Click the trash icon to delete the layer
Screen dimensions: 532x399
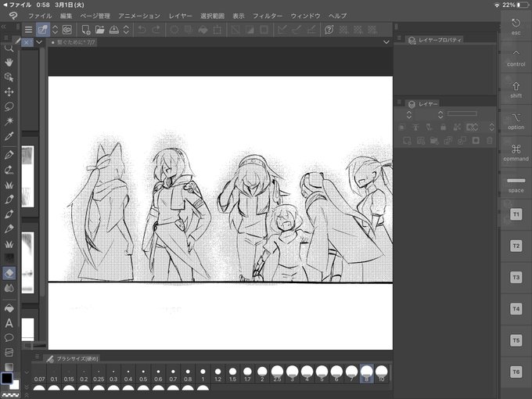tap(490, 141)
